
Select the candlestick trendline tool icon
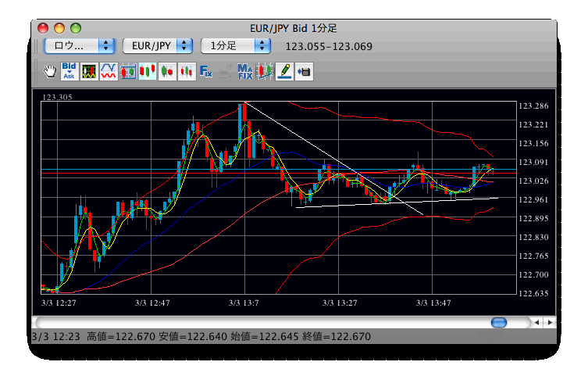click(265, 71)
